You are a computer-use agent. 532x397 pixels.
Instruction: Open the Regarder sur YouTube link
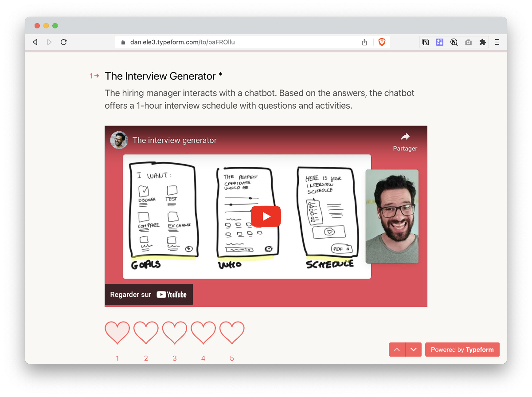[x=149, y=295]
